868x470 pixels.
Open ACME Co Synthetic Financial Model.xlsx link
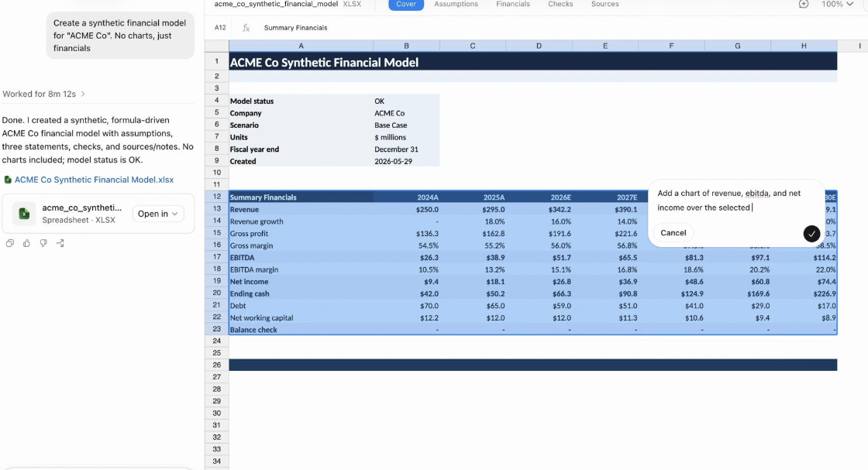[94, 180]
